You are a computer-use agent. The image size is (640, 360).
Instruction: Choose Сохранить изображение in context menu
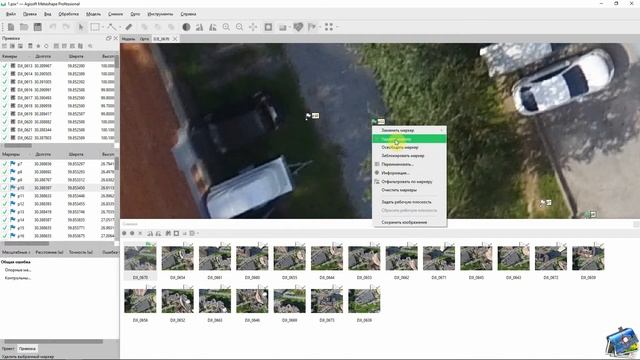[x=409, y=222]
